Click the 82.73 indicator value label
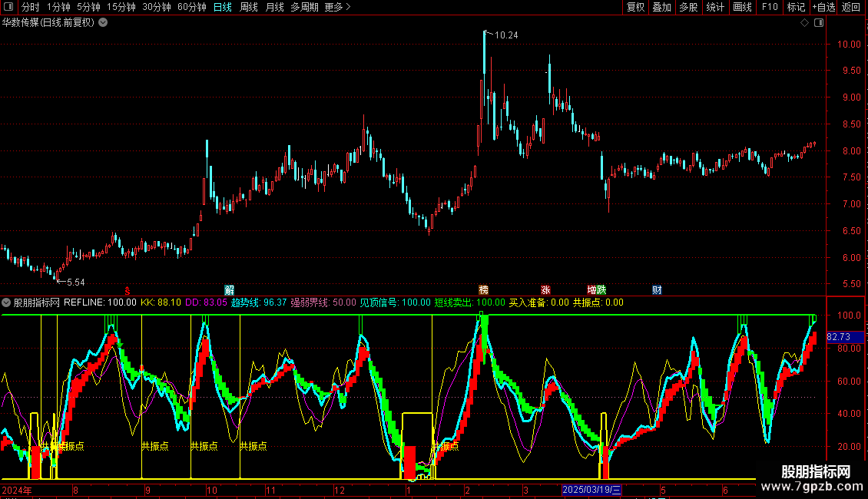 coord(839,337)
